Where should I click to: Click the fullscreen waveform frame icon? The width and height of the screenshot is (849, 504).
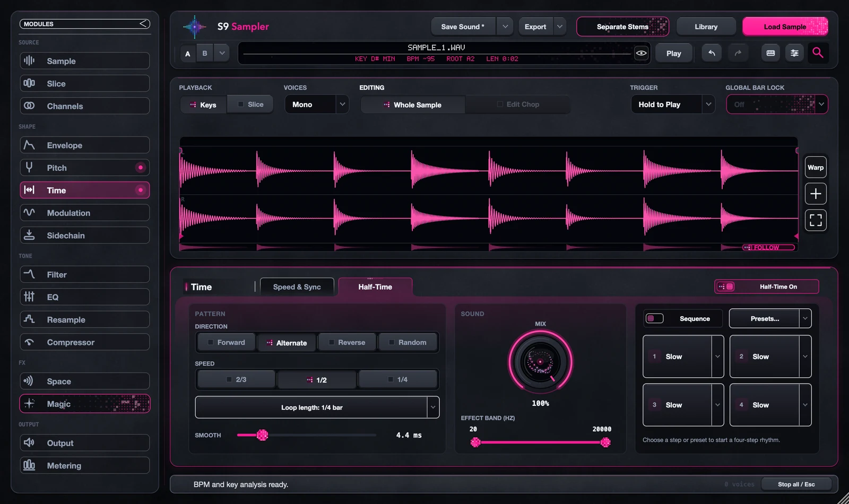point(816,220)
